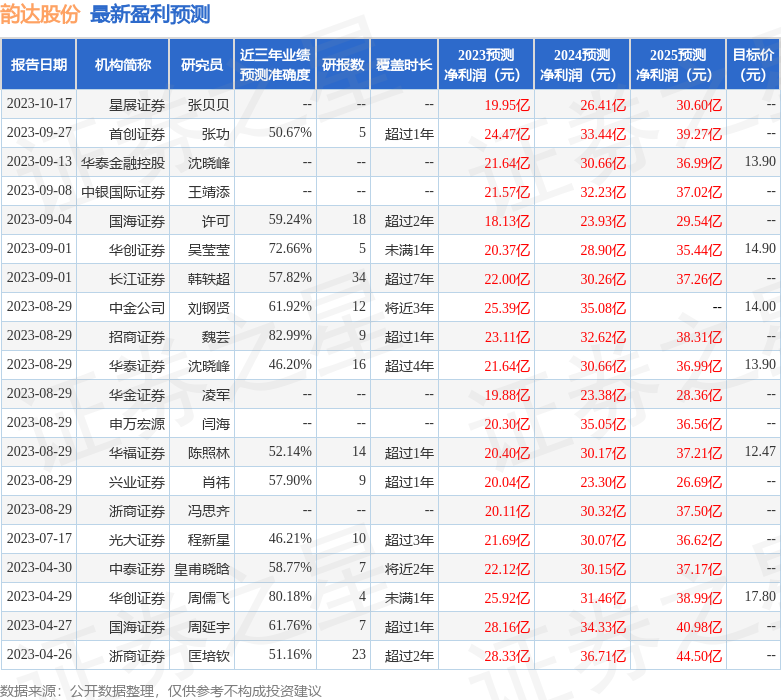Click target price 17.80
This screenshot has width=781, height=700.
760,596
